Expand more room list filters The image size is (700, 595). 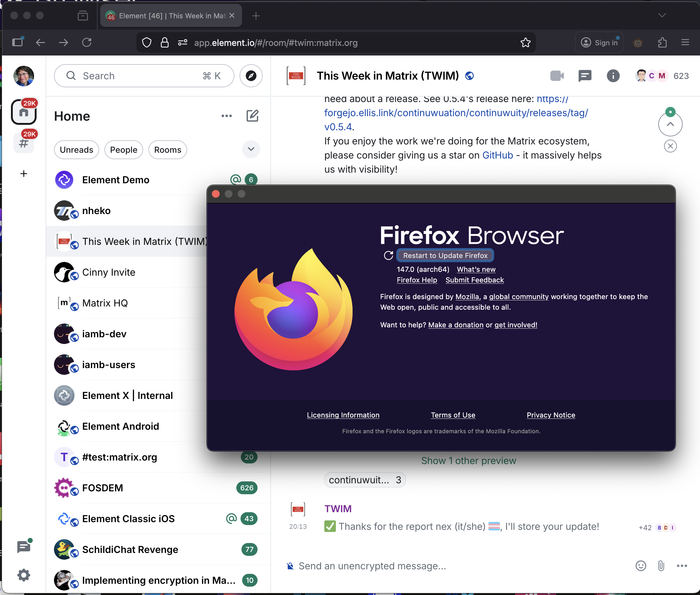click(251, 149)
